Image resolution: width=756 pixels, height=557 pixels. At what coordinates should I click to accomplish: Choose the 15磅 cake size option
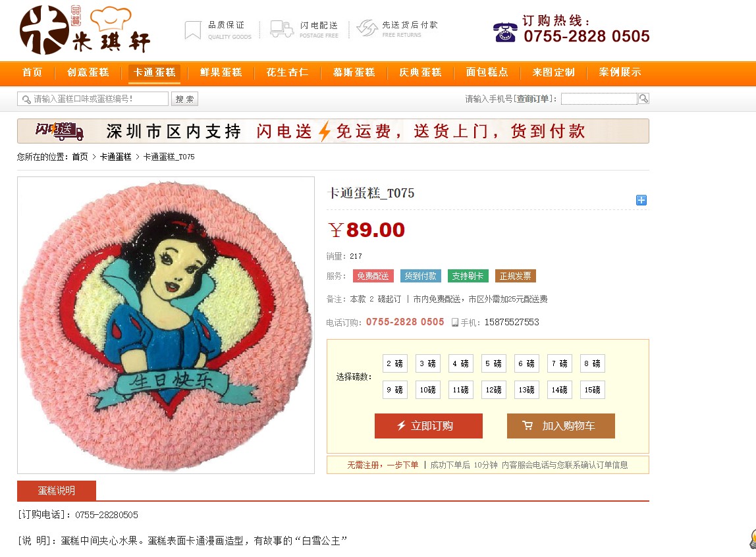592,390
